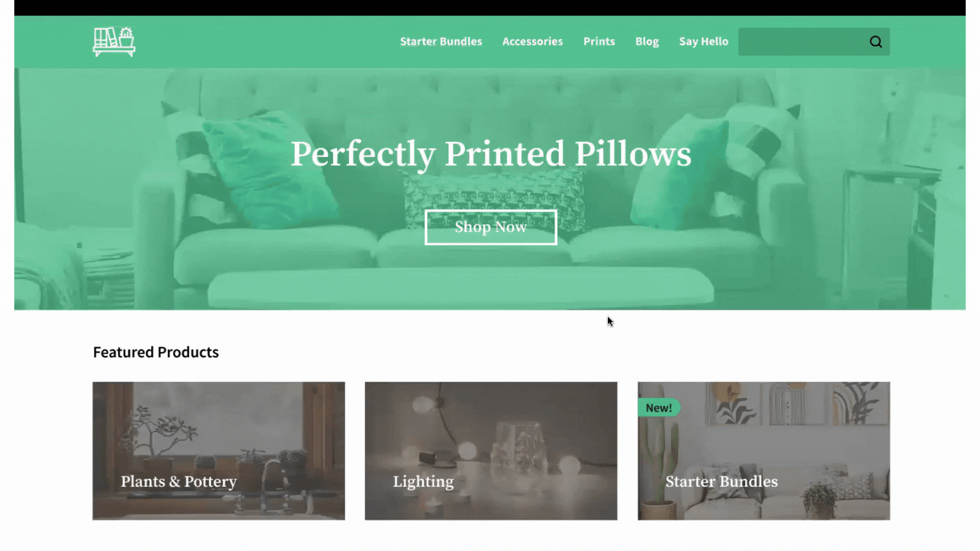Open the Say Hello contact link
Screen dimensions: 980x551
[703, 41]
